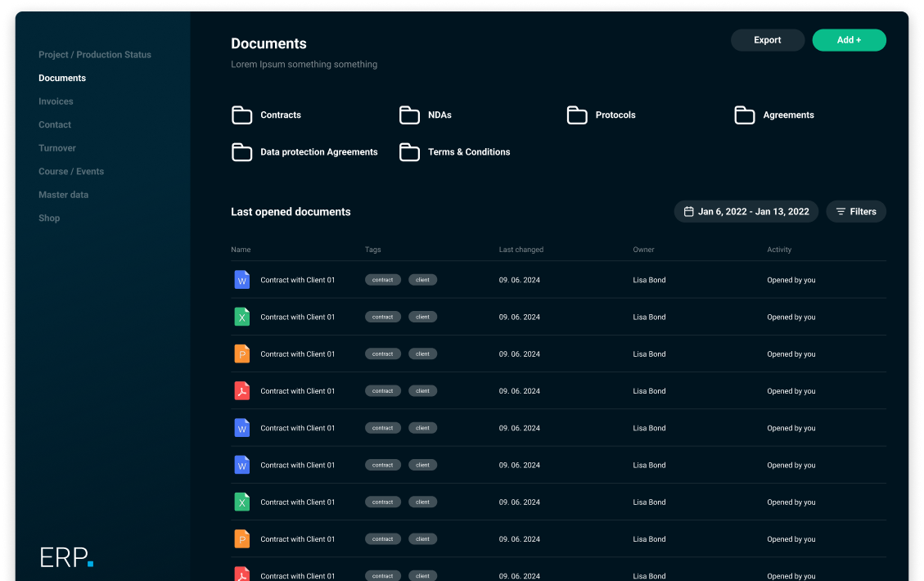Viewport: 924px width, 581px height.
Task: Click the green Add + button
Action: (850, 40)
